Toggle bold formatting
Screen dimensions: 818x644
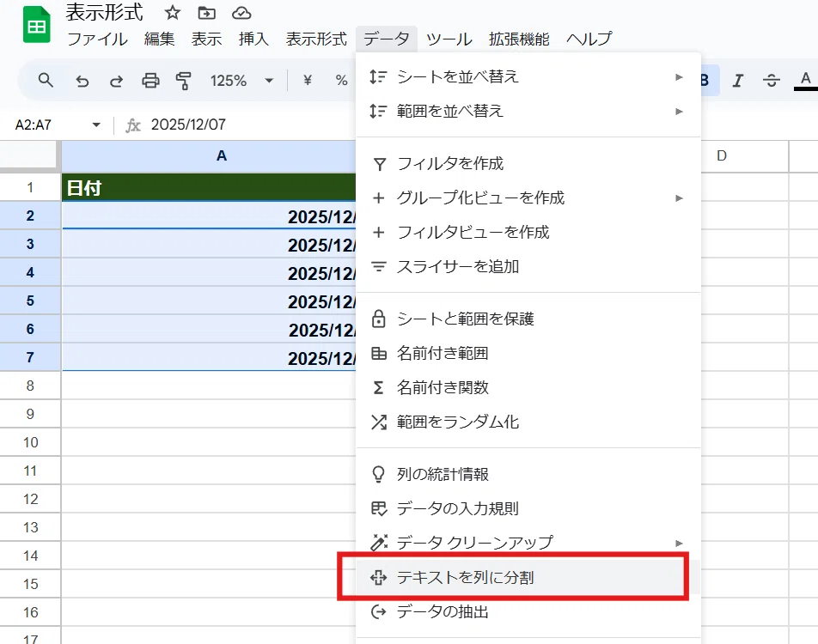(707, 81)
